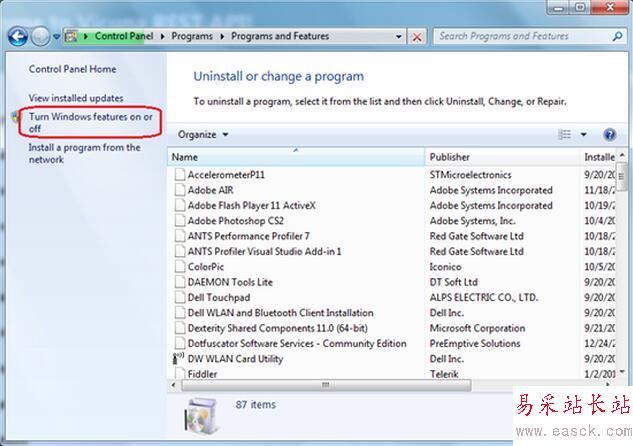633x446 pixels.
Task: Click the Dell Touchpad program icon
Action: click(180, 297)
